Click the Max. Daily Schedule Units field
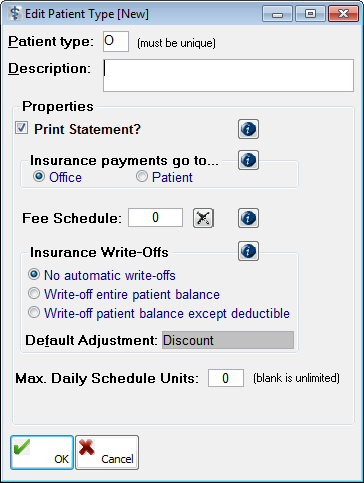This screenshot has height=483, width=364. [x=226, y=378]
